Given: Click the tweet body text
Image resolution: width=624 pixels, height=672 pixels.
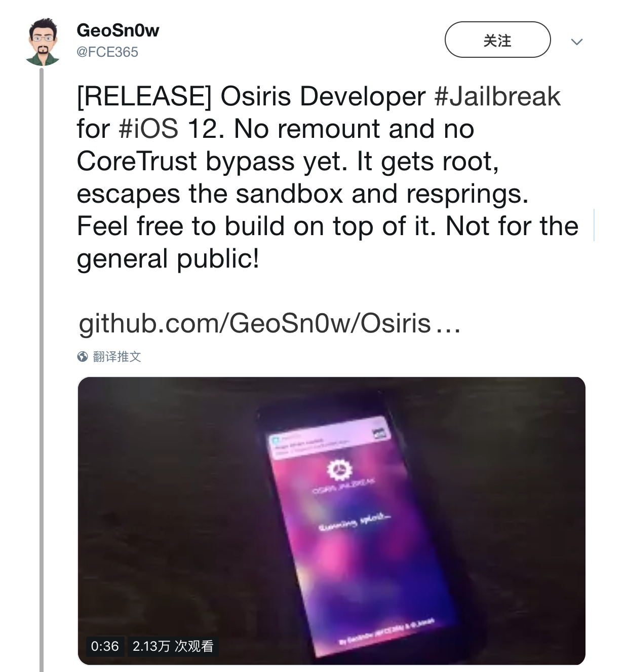Looking at the screenshot, I should [x=328, y=178].
